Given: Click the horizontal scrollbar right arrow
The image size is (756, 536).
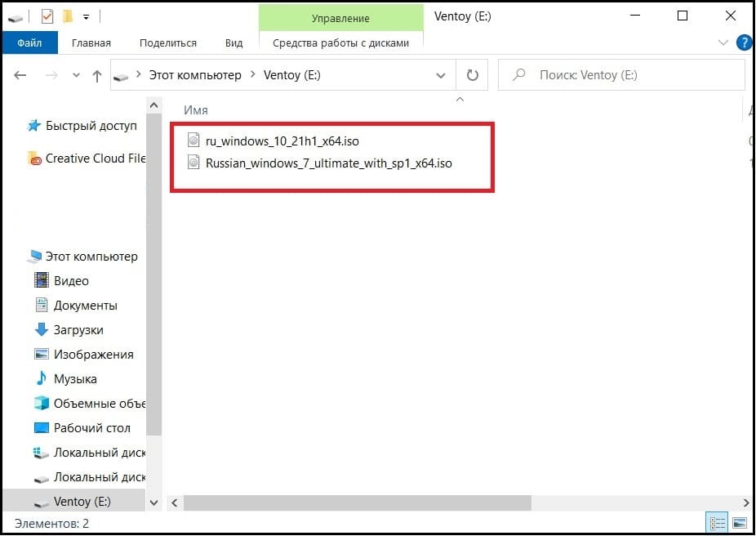Looking at the screenshot, I should (746, 503).
